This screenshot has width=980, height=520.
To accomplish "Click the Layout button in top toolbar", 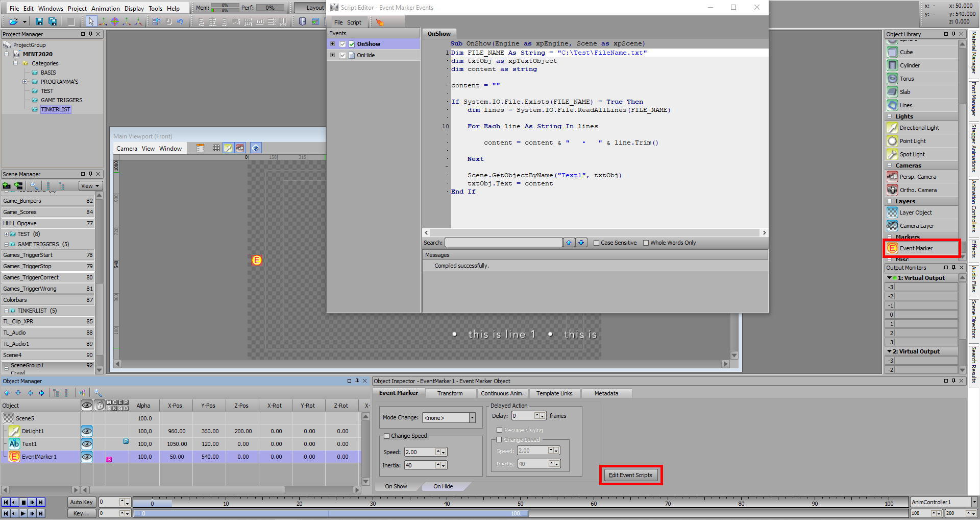I will point(312,8).
